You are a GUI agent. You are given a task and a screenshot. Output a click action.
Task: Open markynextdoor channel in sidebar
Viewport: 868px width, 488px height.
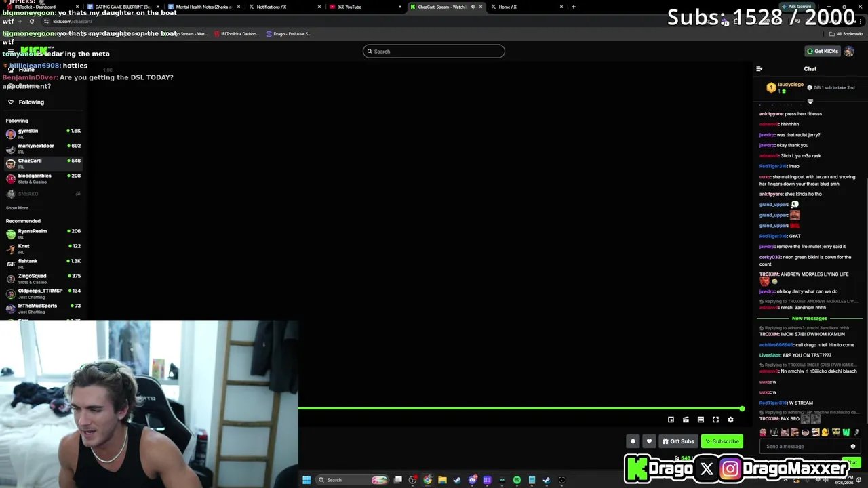coord(43,148)
